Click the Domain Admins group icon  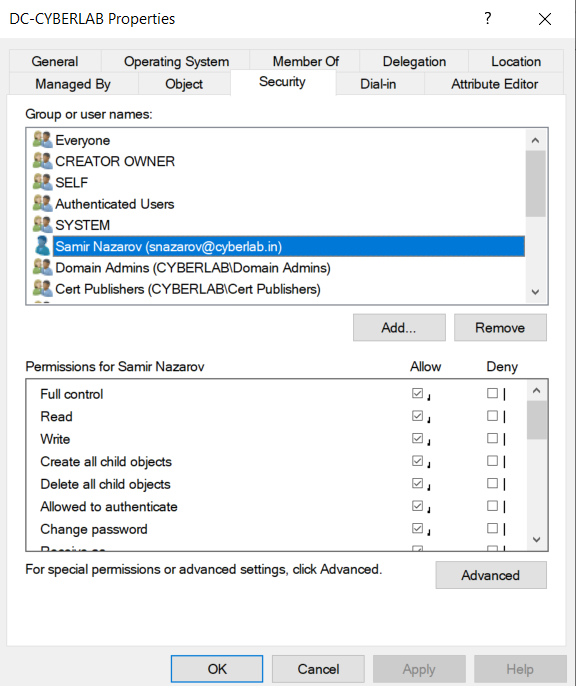click(42, 267)
